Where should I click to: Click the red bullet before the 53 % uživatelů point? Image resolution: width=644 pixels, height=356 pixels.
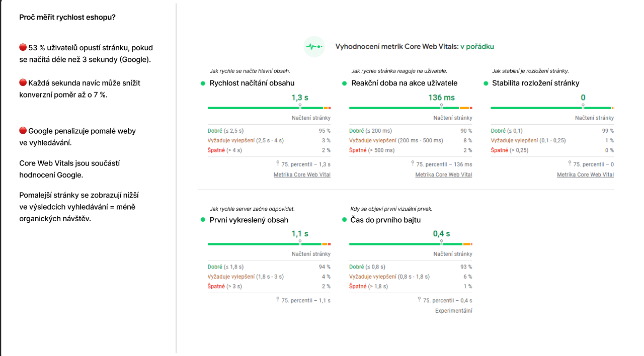pos(22,46)
